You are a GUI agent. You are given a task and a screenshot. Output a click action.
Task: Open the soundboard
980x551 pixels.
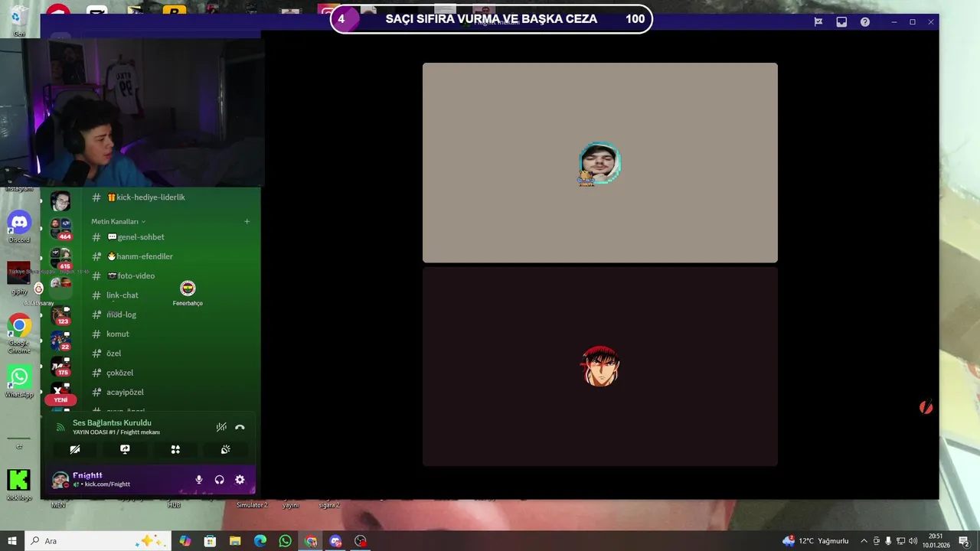225,449
